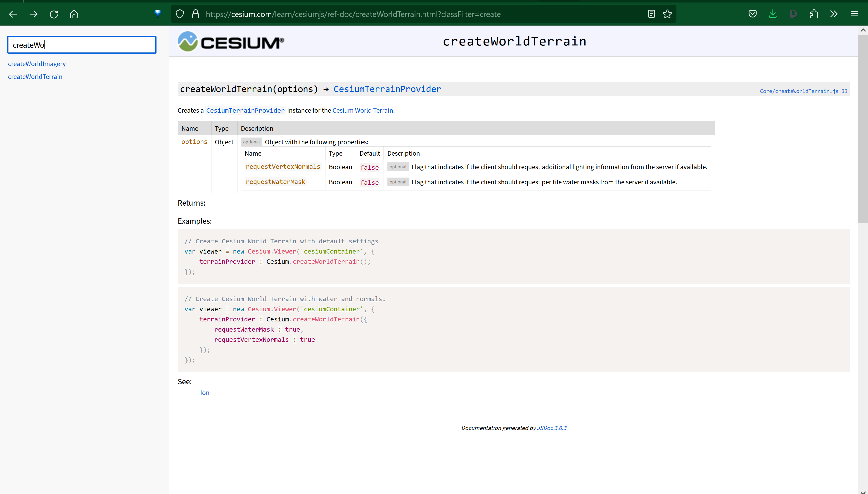Bookmark this page with the star
868x494 pixels.
click(x=667, y=14)
